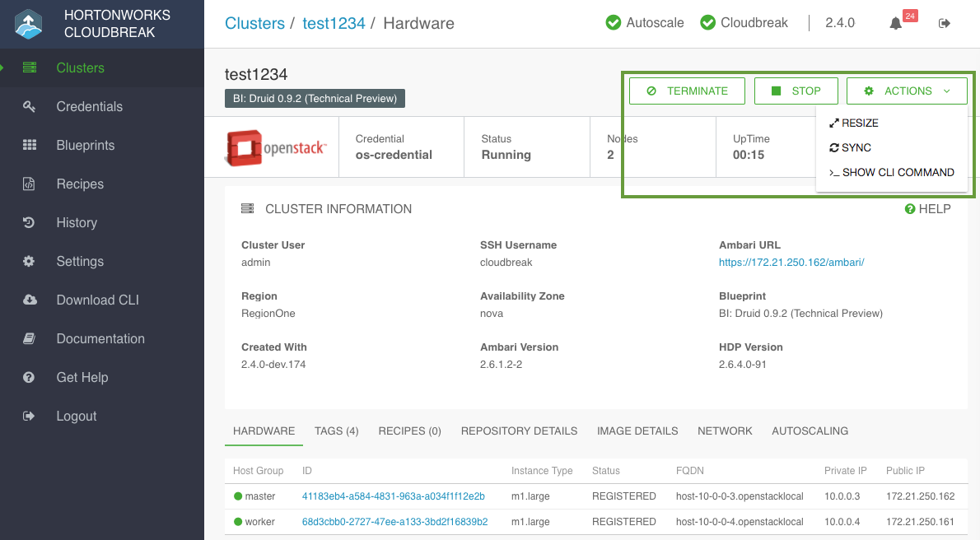Click the Clusters server icon in sidebar
This screenshot has height=540, width=980.
30,67
